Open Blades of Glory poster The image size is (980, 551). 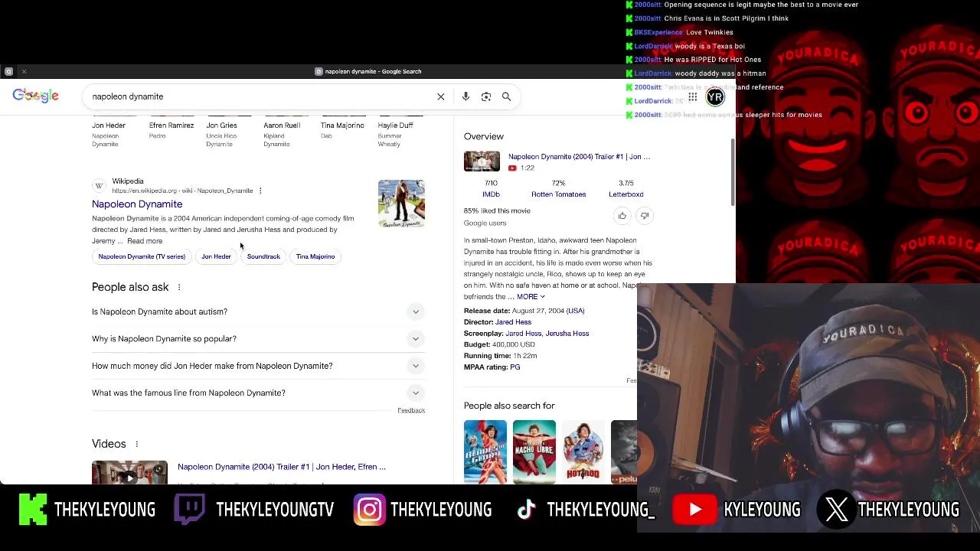click(485, 452)
